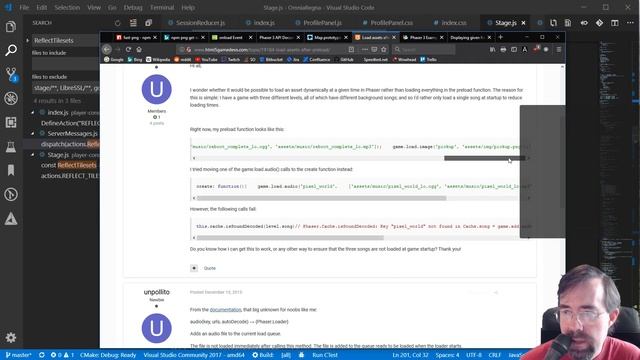Click the master branch in status bar
Image resolution: width=640 pixels, height=360 pixels.
click(x=18, y=355)
